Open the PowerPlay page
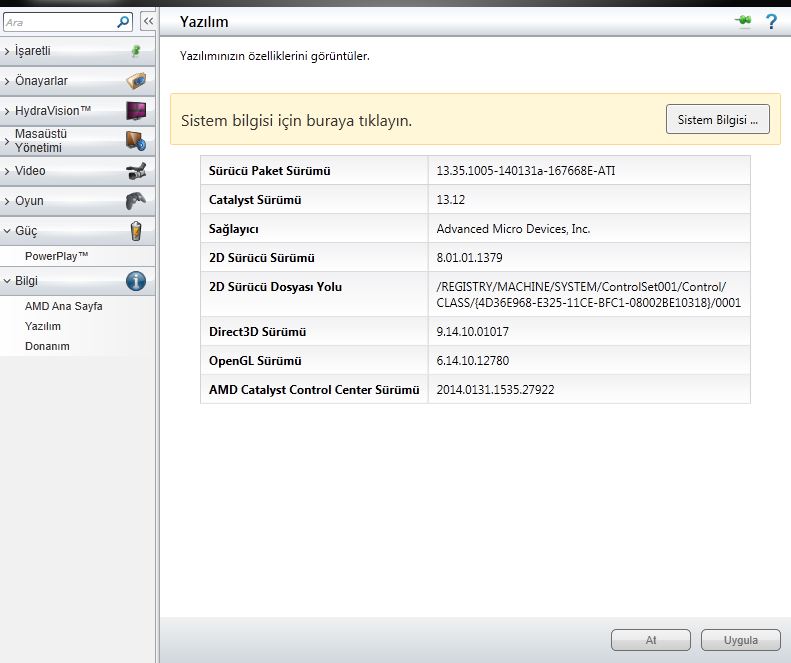The height and width of the screenshot is (663, 791). [x=56, y=256]
